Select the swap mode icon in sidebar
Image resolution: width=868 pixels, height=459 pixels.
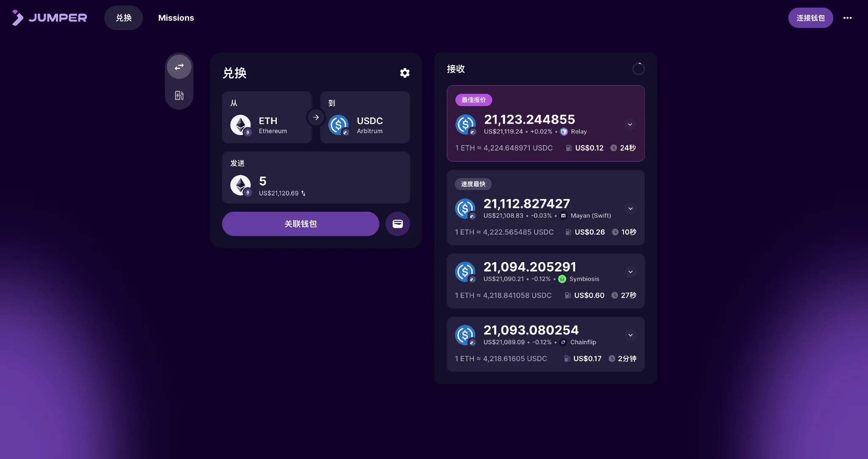click(179, 67)
